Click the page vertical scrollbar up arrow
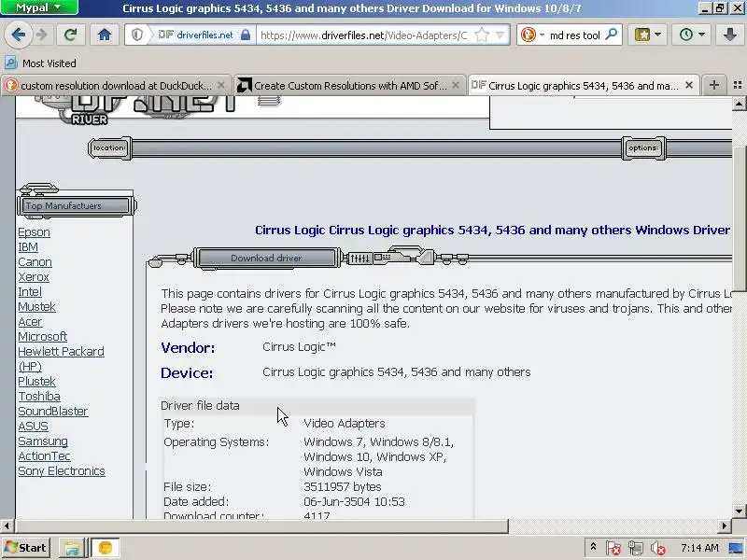The width and height of the screenshot is (747, 560). click(x=739, y=104)
